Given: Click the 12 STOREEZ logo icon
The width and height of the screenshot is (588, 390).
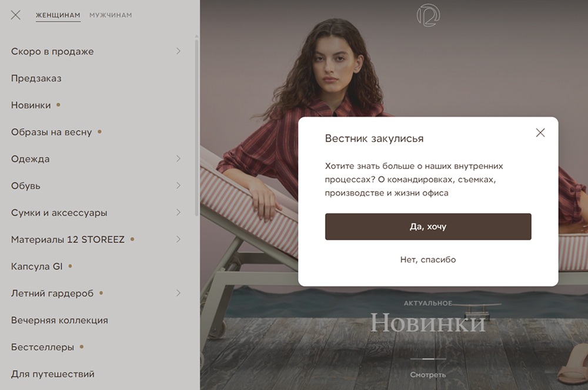Looking at the screenshot, I should click(x=428, y=15).
